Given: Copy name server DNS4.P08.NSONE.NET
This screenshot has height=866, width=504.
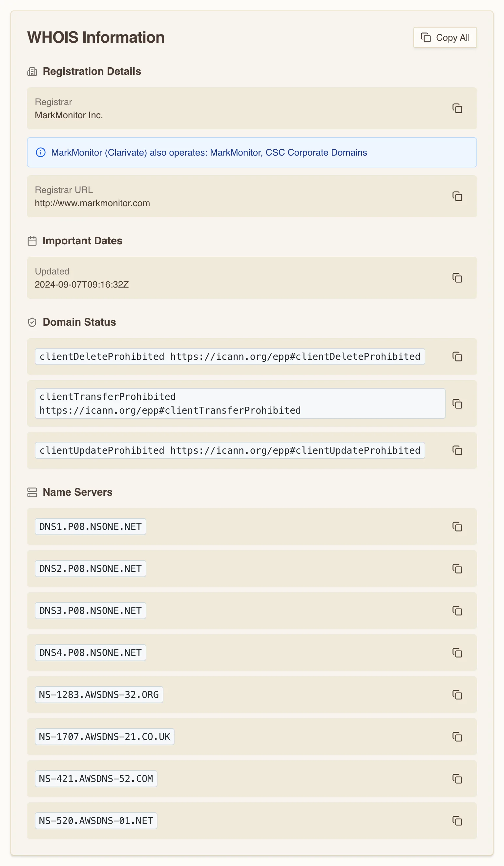Looking at the screenshot, I should pyautogui.click(x=457, y=652).
